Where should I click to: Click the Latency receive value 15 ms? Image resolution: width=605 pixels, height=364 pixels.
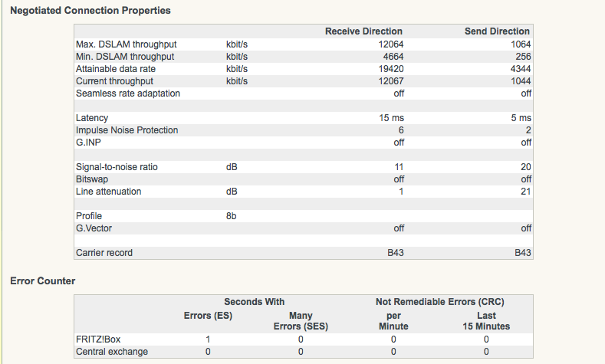390,118
